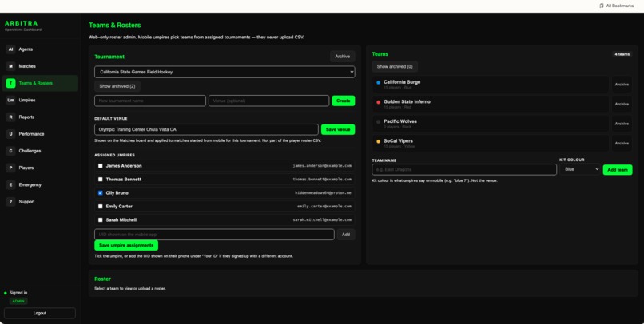
Task: Archive the Pacific Wolves team
Action: coord(622,124)
